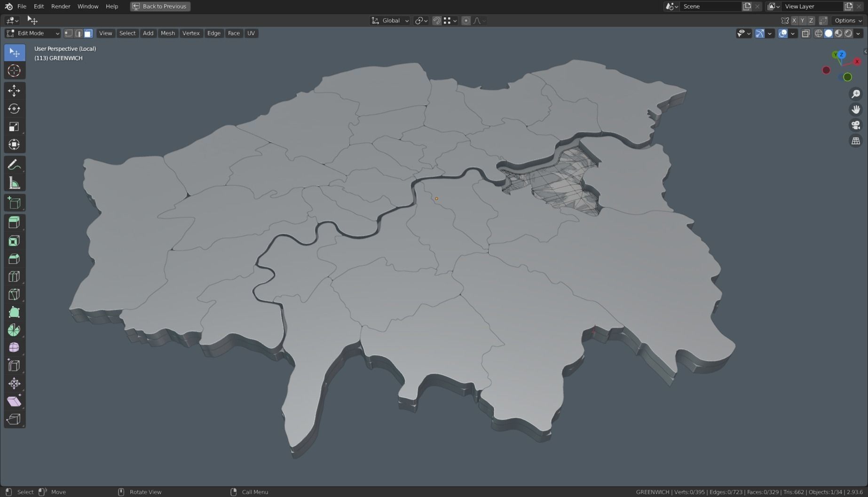Open the File menu
868x497 pixels.
(x=22, y=6)
